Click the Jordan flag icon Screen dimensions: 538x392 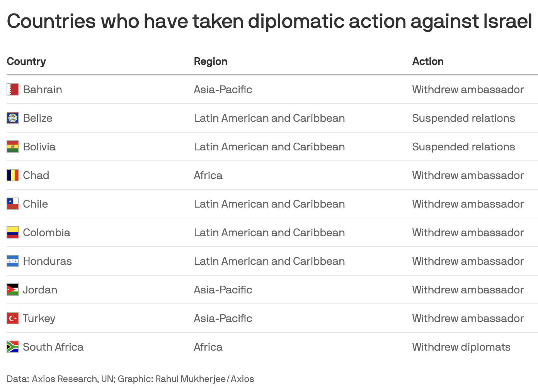pyautogui.click(x=13, y=290)
